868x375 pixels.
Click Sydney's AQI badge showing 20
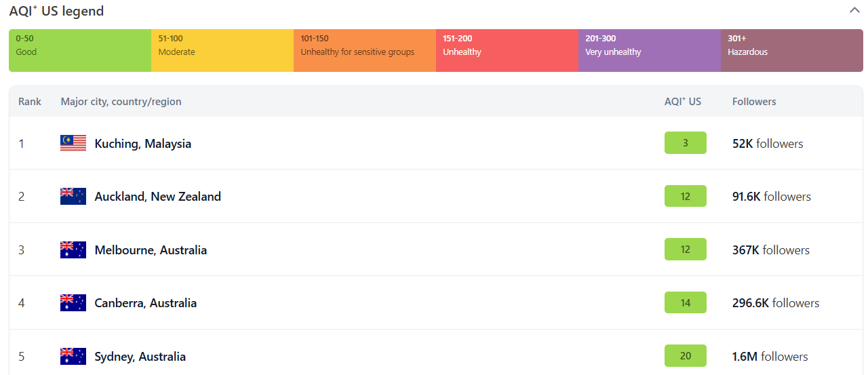pos(685,356)
